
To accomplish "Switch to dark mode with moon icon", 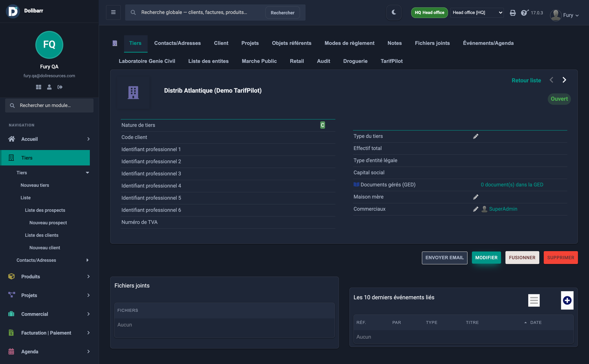I will 394,12.
